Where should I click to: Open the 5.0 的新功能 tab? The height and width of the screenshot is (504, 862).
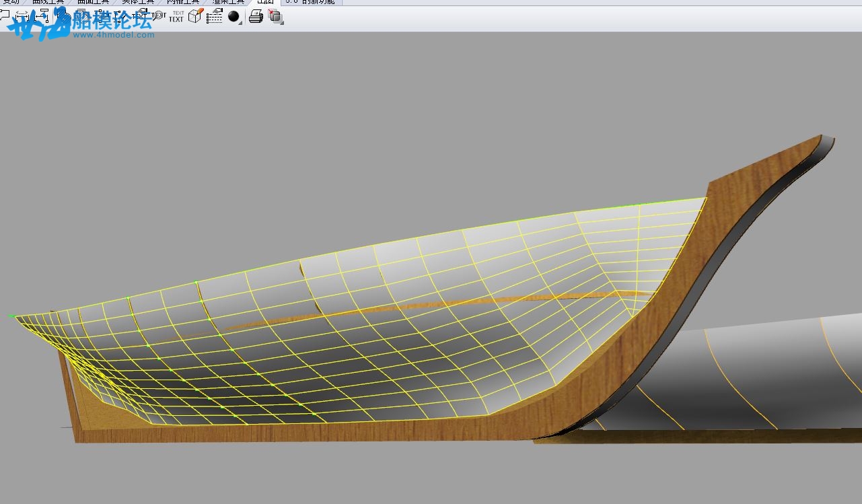pyautogui.click(x=310, y=2)
